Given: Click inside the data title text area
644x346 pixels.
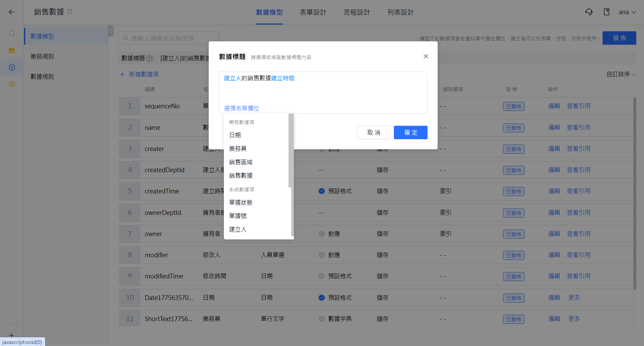Looking at the screenshot, I should (323, 93).
